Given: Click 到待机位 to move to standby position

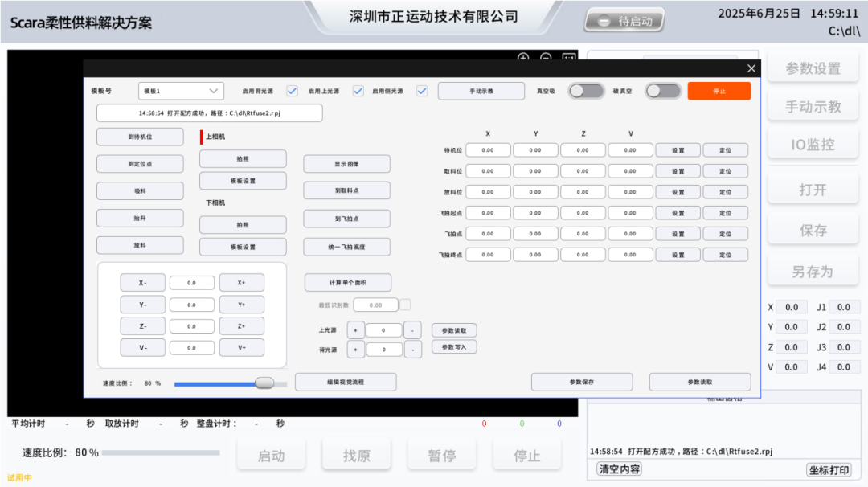Looking at the screenshot, I should [x=141, y=137].
